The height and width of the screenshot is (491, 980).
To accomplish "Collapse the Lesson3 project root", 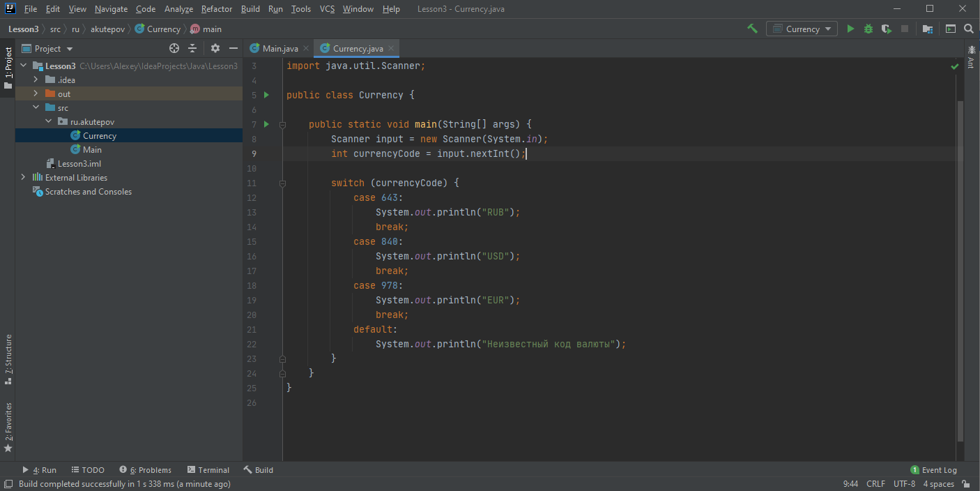I will click(23, 66).
